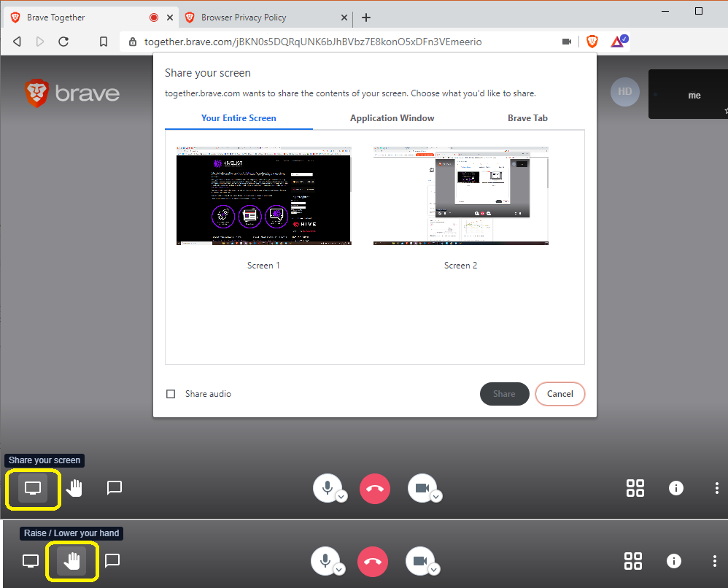The image size is (728, 588).
Task: Open info icon in lower toolbar
Action: (674, 561)
